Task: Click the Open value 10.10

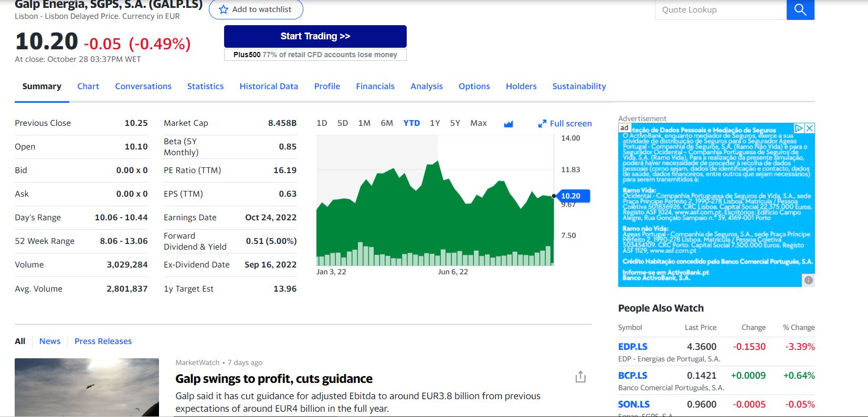Action: tap(136, 147)
